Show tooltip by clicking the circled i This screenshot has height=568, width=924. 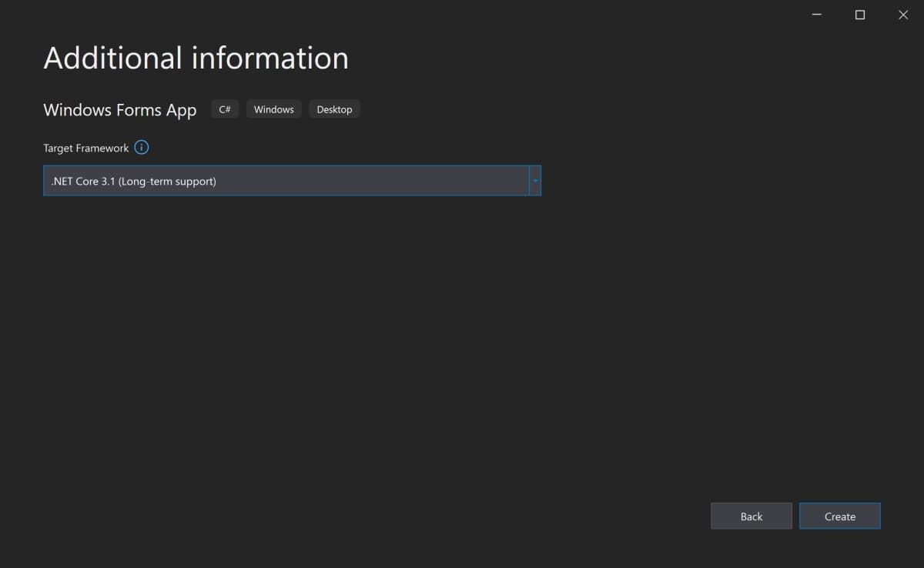click(x=141, y=147)
